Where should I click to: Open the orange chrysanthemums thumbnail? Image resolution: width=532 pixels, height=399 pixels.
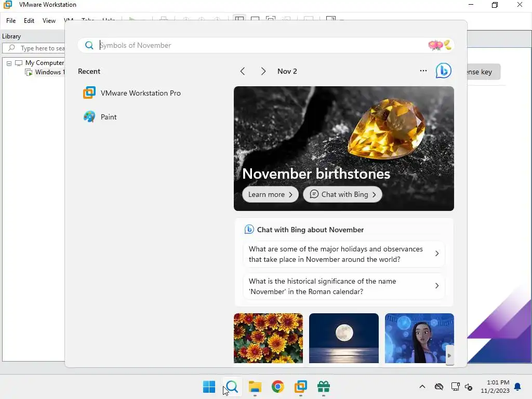(268, 338)
